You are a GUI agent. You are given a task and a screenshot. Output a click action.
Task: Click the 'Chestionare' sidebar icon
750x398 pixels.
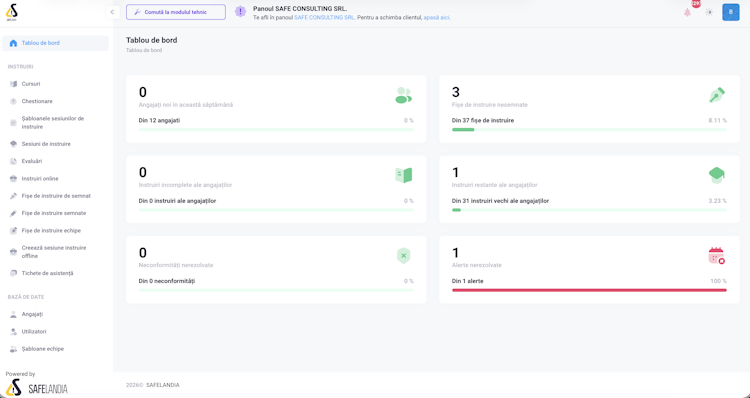[x=13, y=101]
